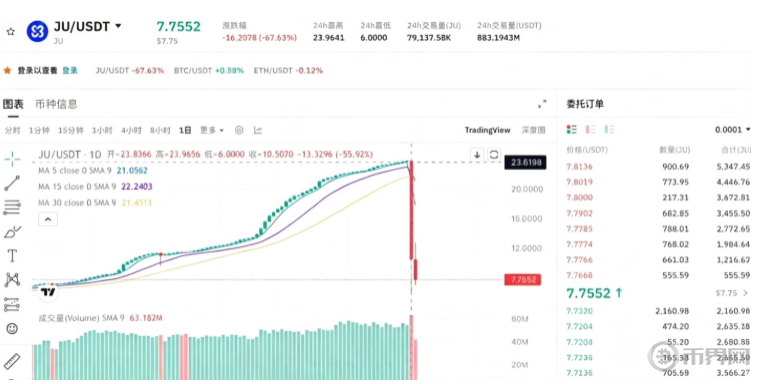The width and height of the screenshot is (761, 384).
Task: Click ask price 7.7766 row
Action: (658, 260)
